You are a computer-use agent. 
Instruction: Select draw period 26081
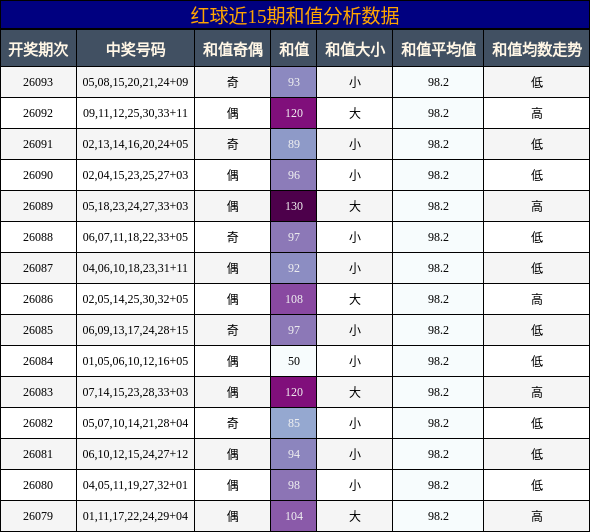(38, 454)
